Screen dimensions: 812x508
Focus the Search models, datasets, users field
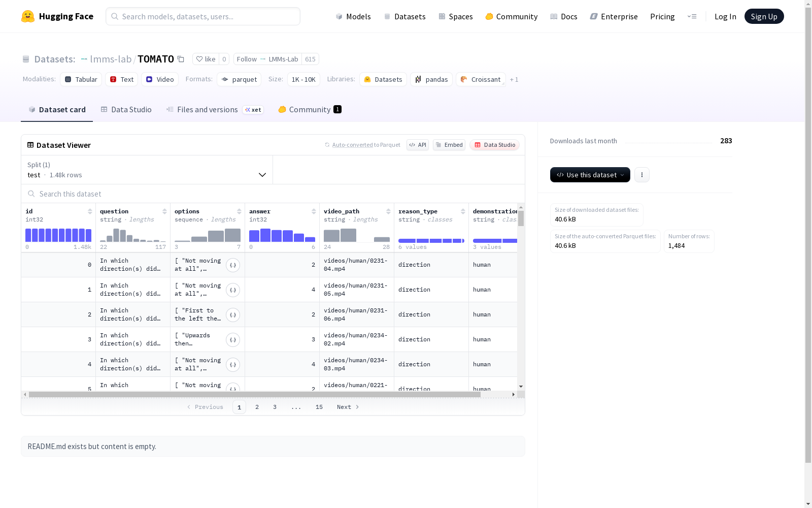[203, 16]
